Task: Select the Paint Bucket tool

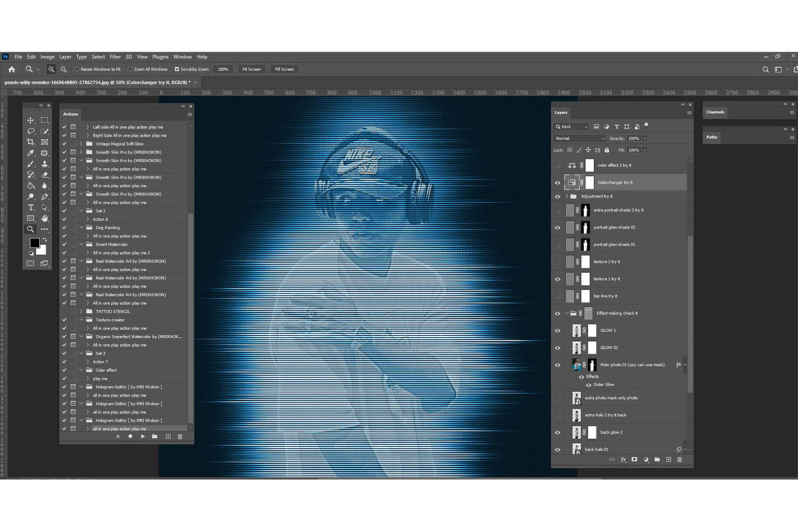Action: [x=31, y=186]
